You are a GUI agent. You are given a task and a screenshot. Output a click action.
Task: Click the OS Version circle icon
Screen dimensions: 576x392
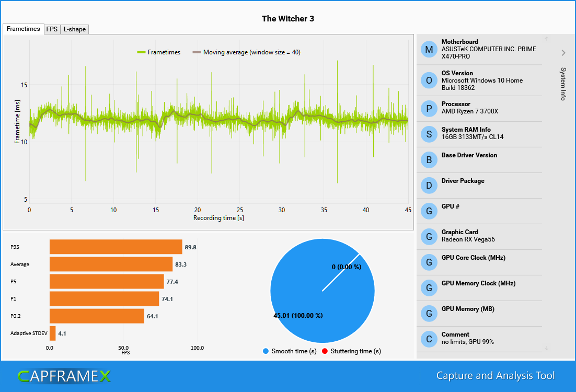point(429,80)
